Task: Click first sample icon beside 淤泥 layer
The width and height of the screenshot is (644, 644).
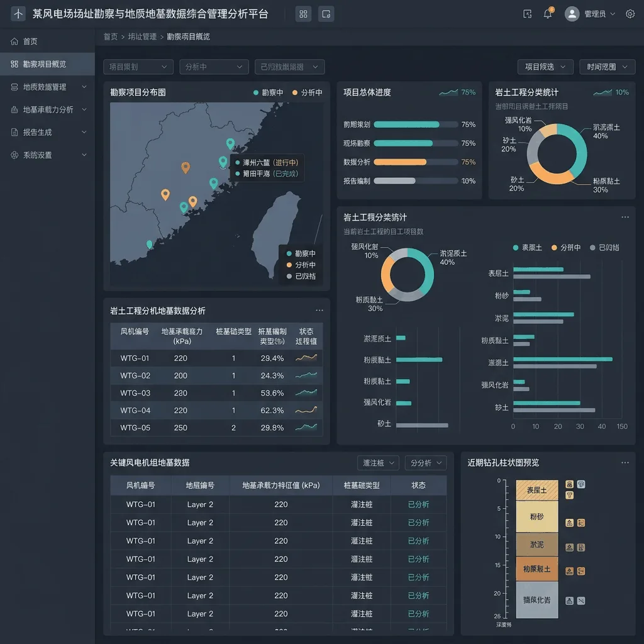Action: (569, 547)
